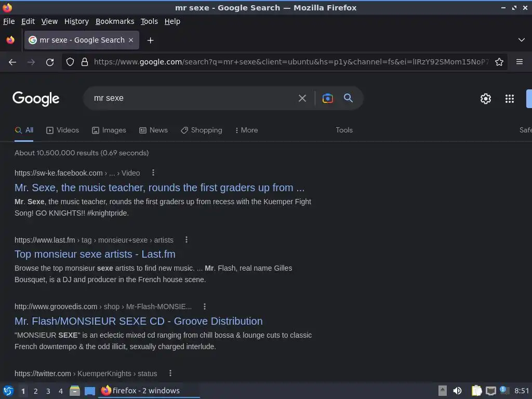Screen dimensions: 532x399
Task: Go back with the back arrow
Action: point(12,62)
